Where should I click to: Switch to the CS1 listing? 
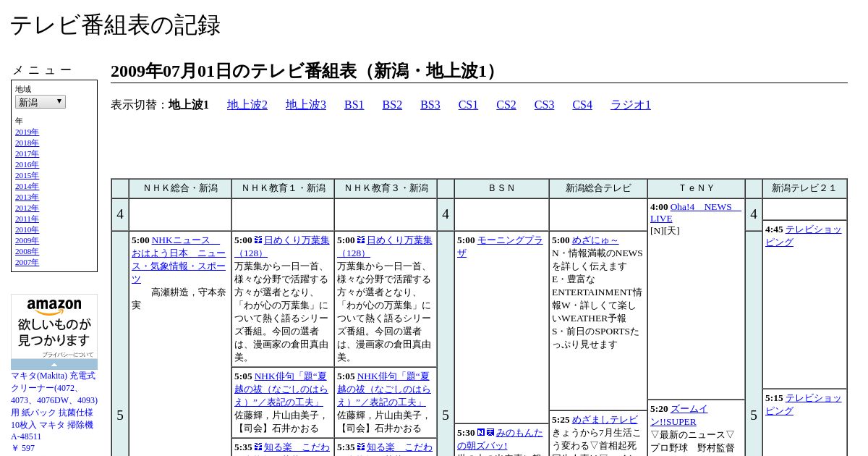tap(468, 105)
